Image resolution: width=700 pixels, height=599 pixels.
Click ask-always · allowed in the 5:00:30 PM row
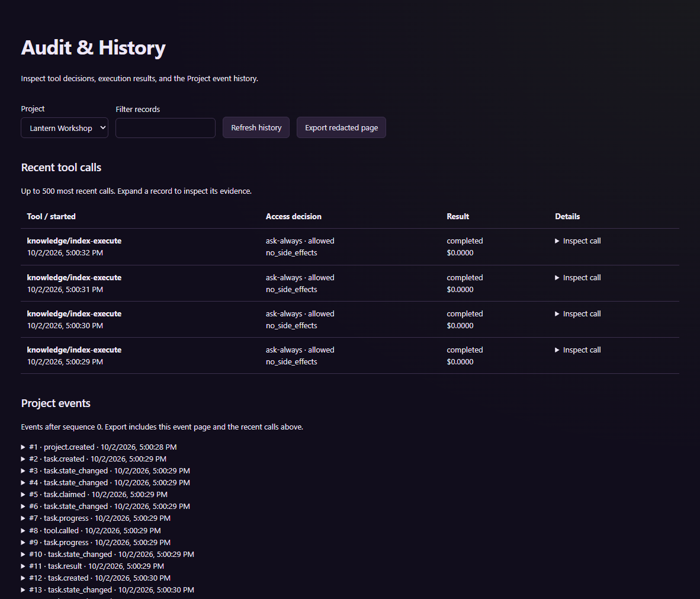tap(300, 313)
